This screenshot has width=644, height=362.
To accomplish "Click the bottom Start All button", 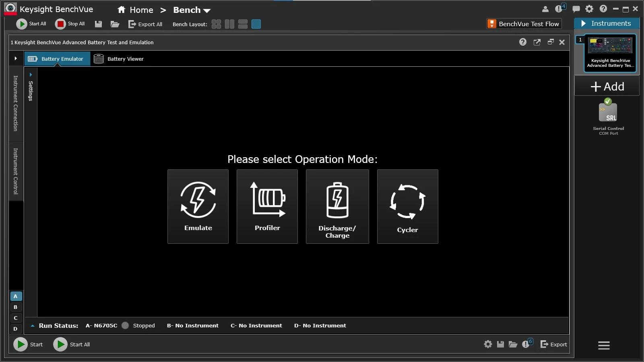I will tap(72, 344).
